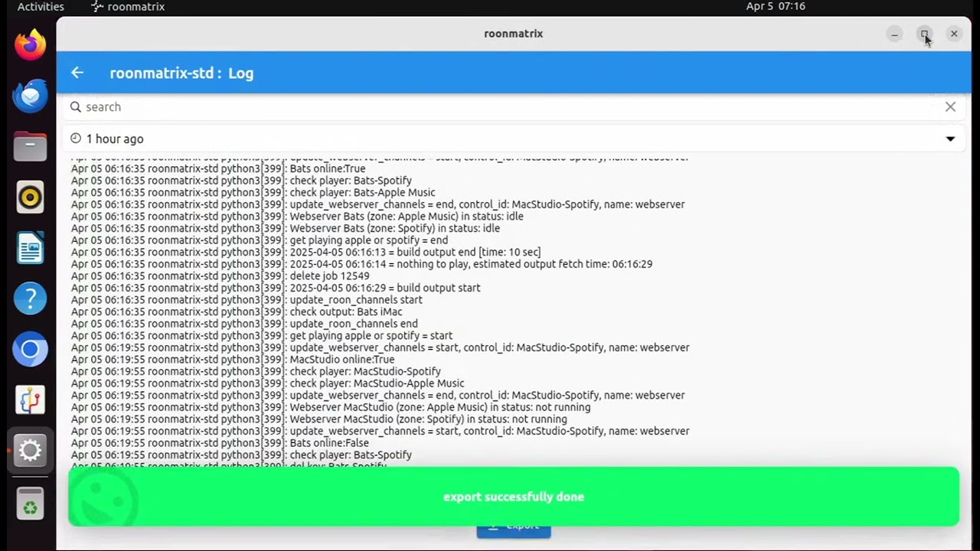
Task: Open the clock showing Apr 5 07:16
Action: [775, 7]
